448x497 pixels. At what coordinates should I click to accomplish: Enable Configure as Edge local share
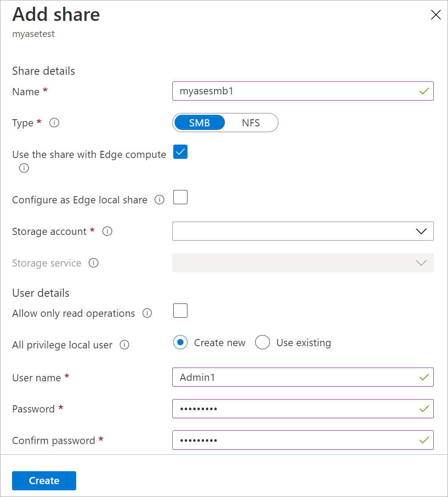[180, 197]
